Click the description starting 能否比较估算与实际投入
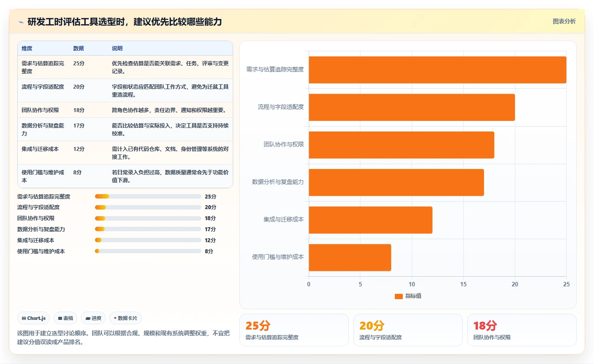 pos(170,130)
